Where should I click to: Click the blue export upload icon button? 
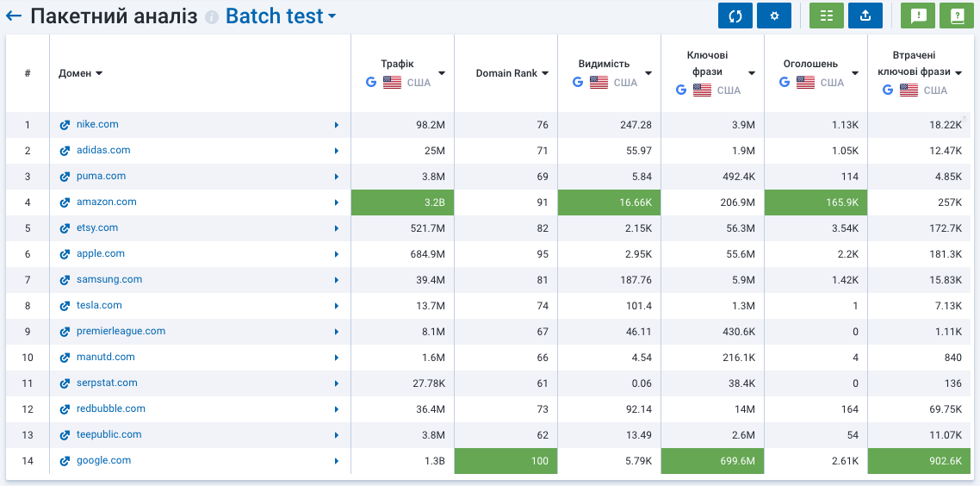pos(865,16)
